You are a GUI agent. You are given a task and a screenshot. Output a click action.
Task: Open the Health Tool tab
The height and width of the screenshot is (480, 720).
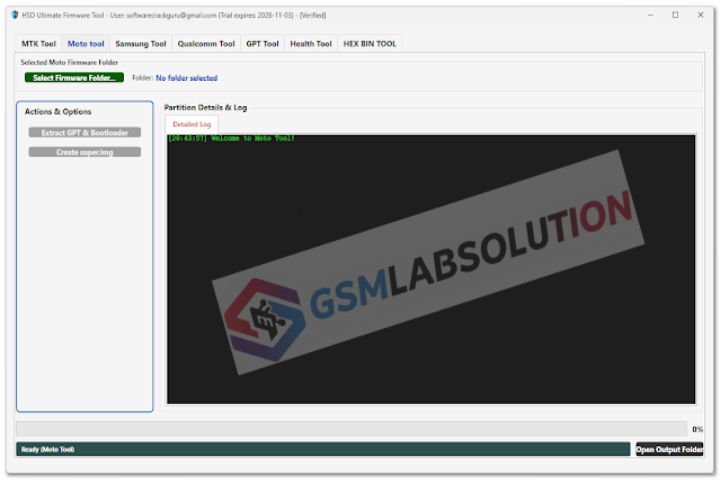[x=310, y=44]
